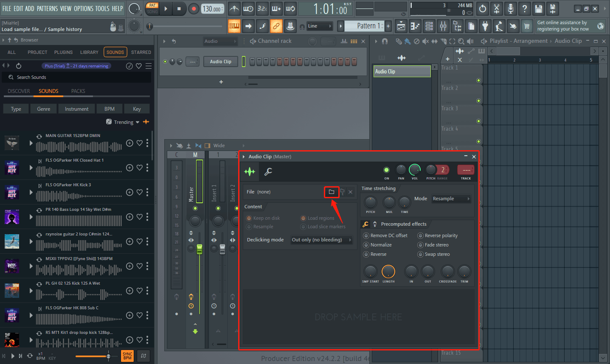The width and height of the screenshot is (610, 364).
Task: Switch to the LIBRARY browser tab
Action: (x=89, y=52)
